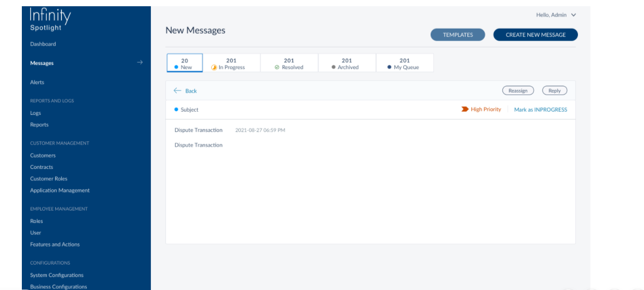Click Create New Message button

[535, 35]
